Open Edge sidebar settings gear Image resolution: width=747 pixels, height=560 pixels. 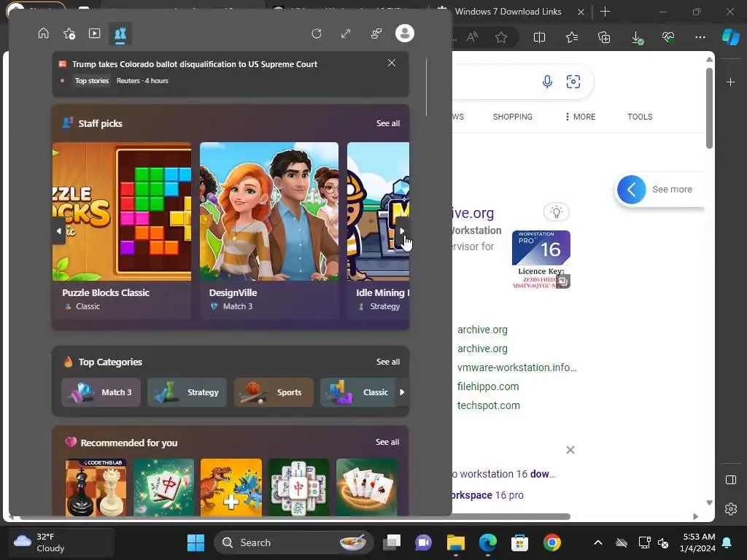pyautogui.click(x=731, y=508)
